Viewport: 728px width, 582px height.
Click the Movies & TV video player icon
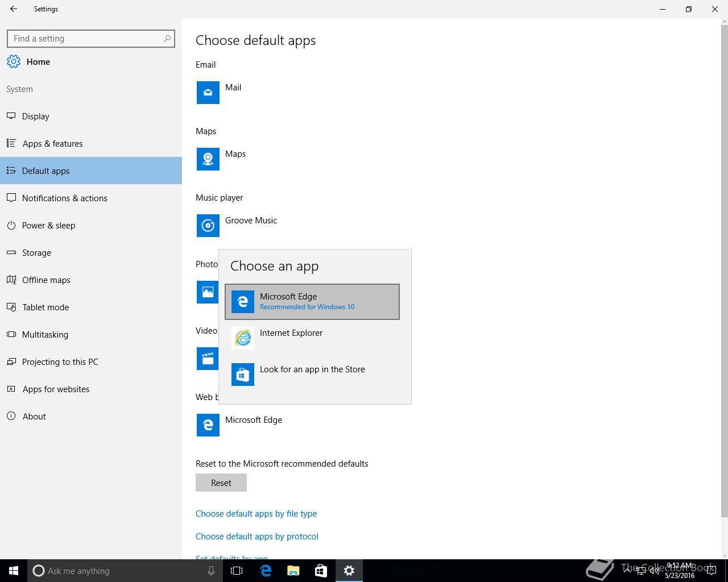(x=208, y=359)
